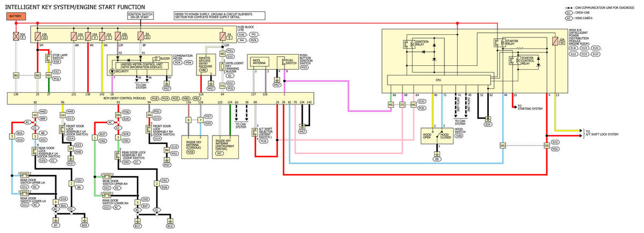Click the B132 ground symbol
The width and height of the screenshot is (644, 233).
(x=170, y=220)
